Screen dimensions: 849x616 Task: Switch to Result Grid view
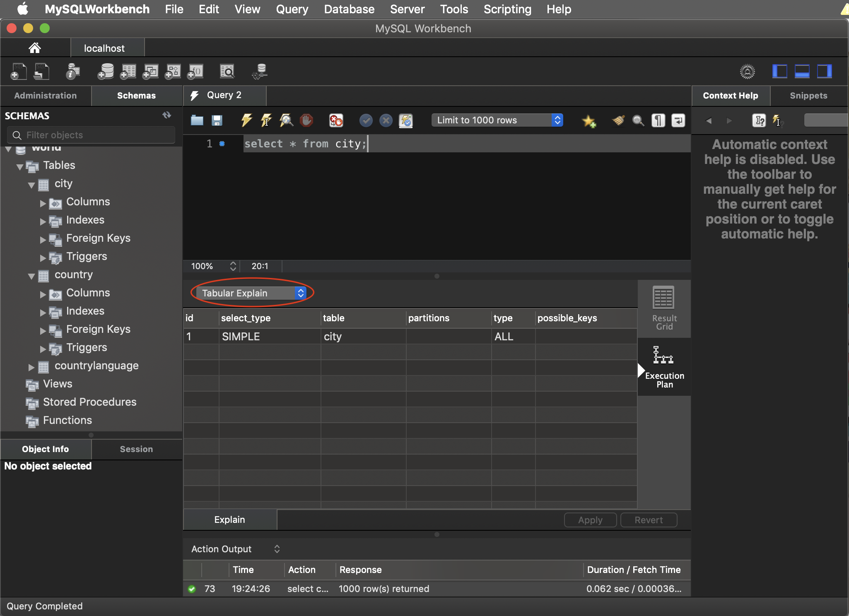(664, 308)
